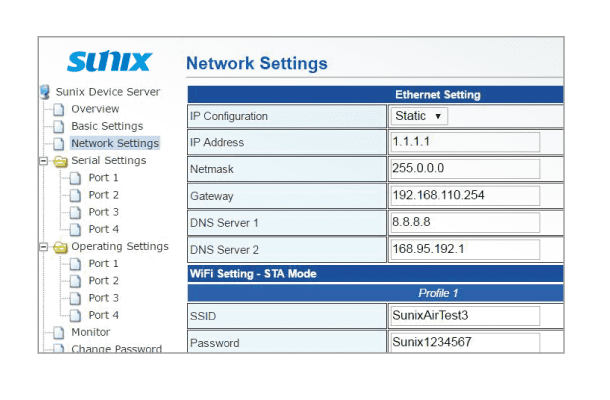Select Network Settings in the tree
This screenshot has width=610, height=400.
point(115,143)
